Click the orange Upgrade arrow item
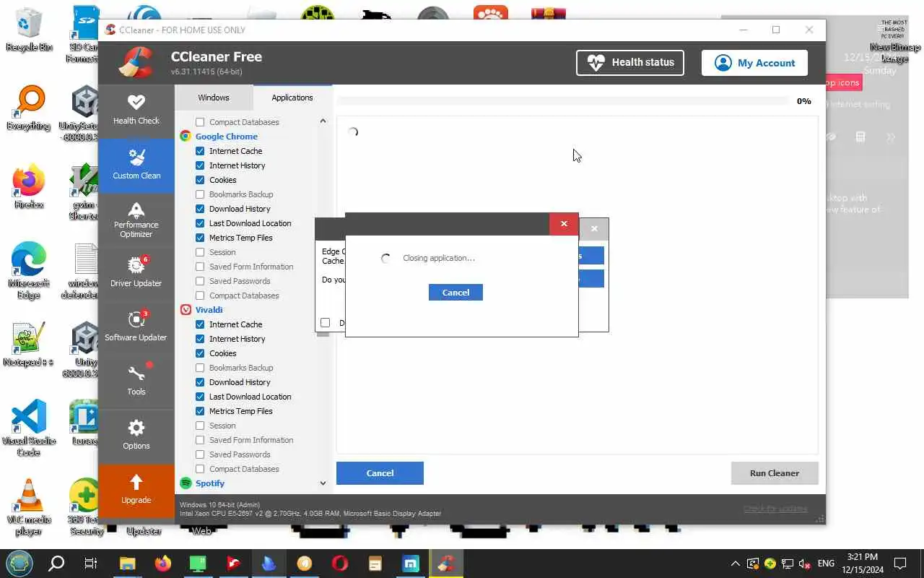Screen dimensions: 924x578 click(136, 490)
